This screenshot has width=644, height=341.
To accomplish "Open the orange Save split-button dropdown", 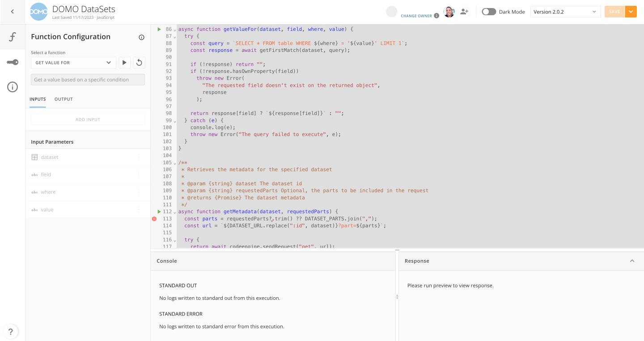I will coord(631,12).
